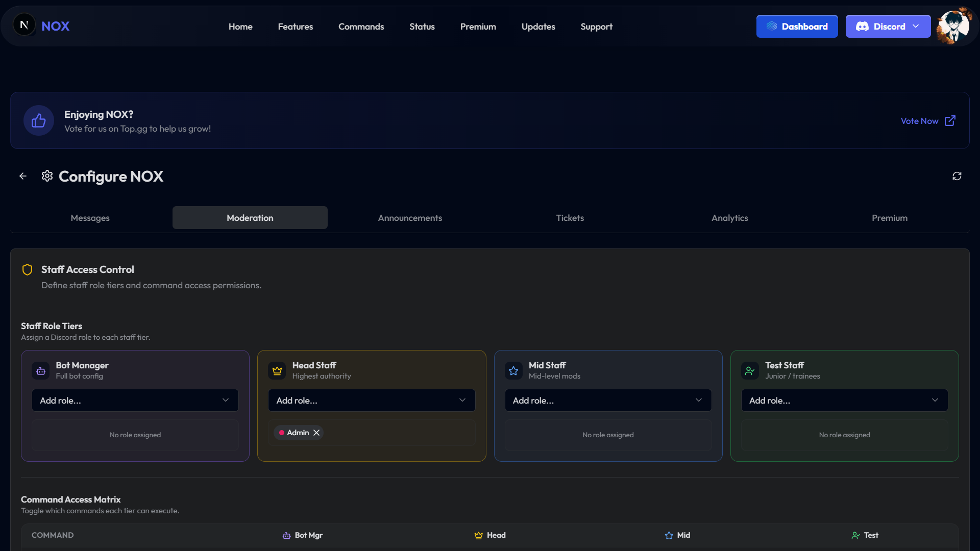This screenshot has width=980, height=551.
Task: Open Head Staff Add role dropdown
Action: coord(372,400)
